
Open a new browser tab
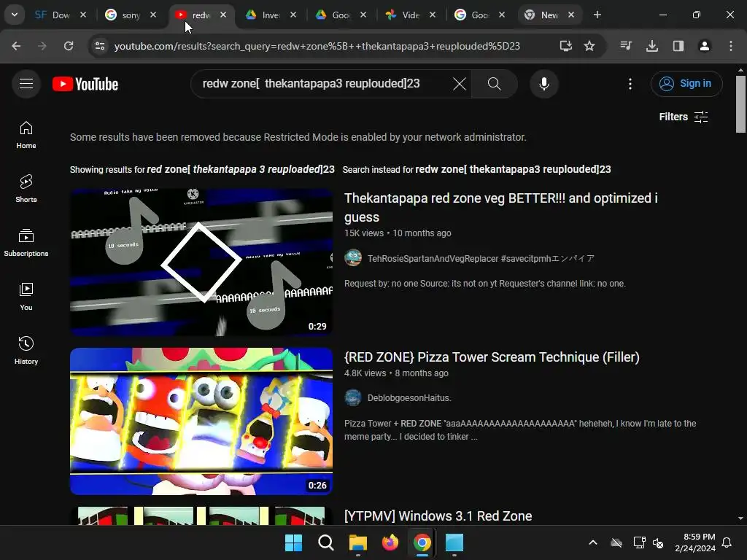coord(597,15)
